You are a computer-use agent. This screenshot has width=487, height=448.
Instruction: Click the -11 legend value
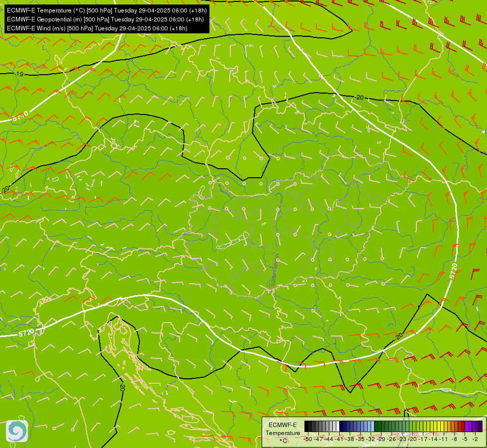click(x=444, y=439)
